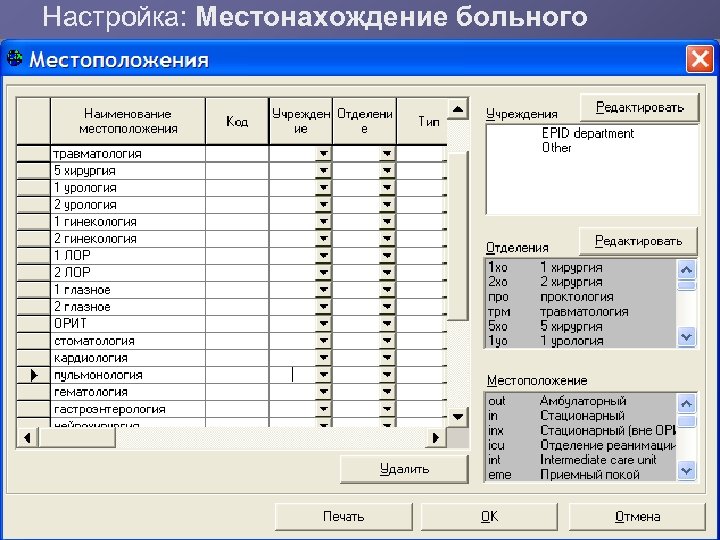The width and height of the screenshot is (720, 540).
Task: Click the '1 глазное' name cell
Action: click(x=128, y=290)
